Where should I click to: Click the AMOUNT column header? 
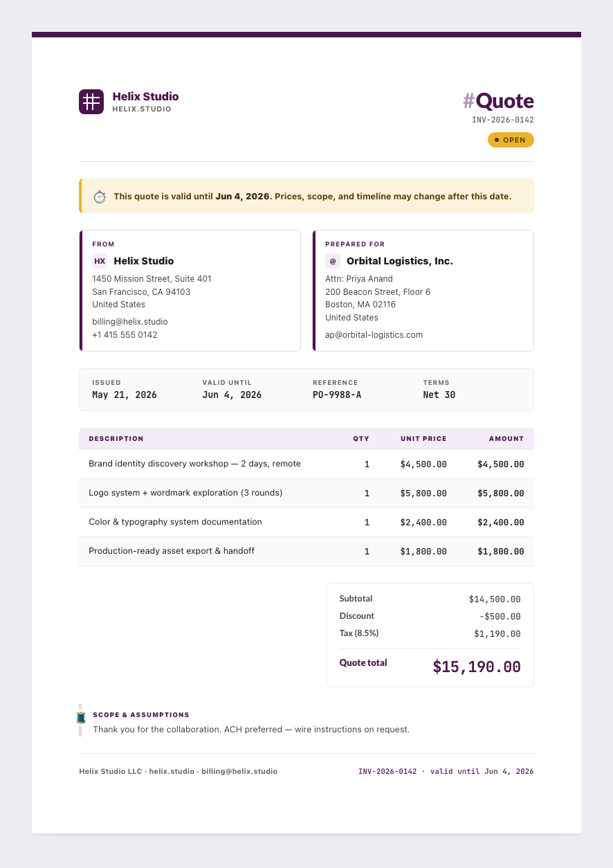(x=506, y=439)
